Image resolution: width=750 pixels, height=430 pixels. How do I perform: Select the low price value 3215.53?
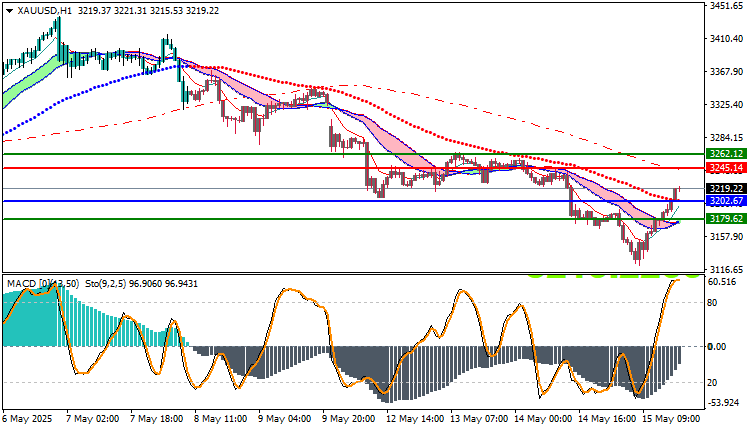[x=166, y=11]
